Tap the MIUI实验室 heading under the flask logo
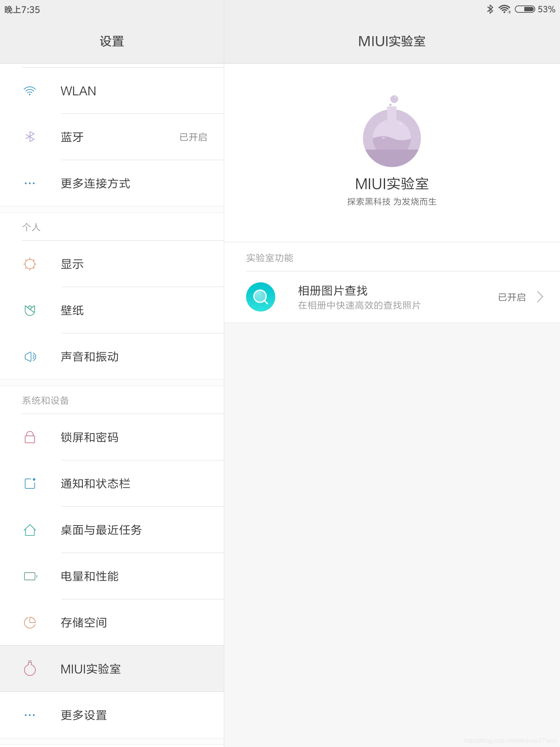This screenshot has width=560, height=747. (x=392, y=184)
